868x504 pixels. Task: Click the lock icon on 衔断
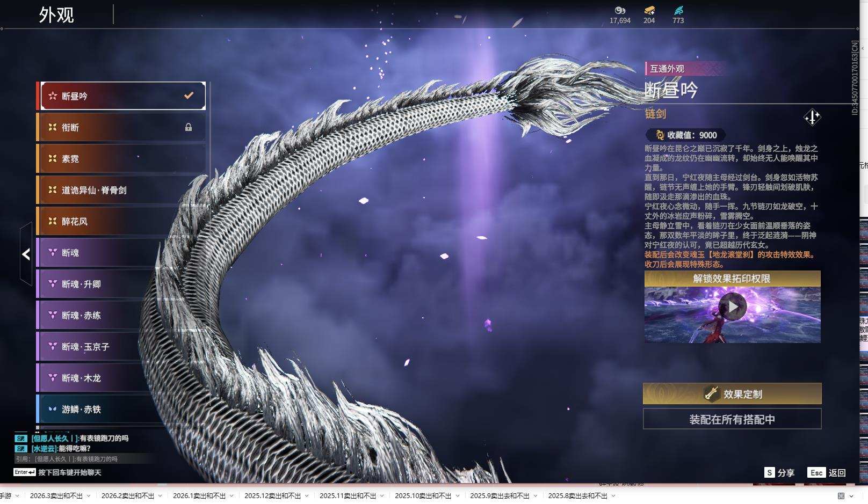point(189,127)
